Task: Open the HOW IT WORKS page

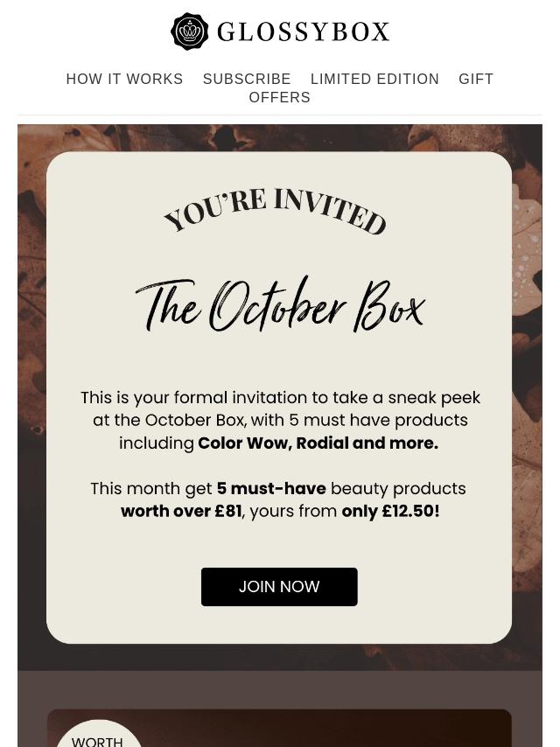Action: point(124,80)
